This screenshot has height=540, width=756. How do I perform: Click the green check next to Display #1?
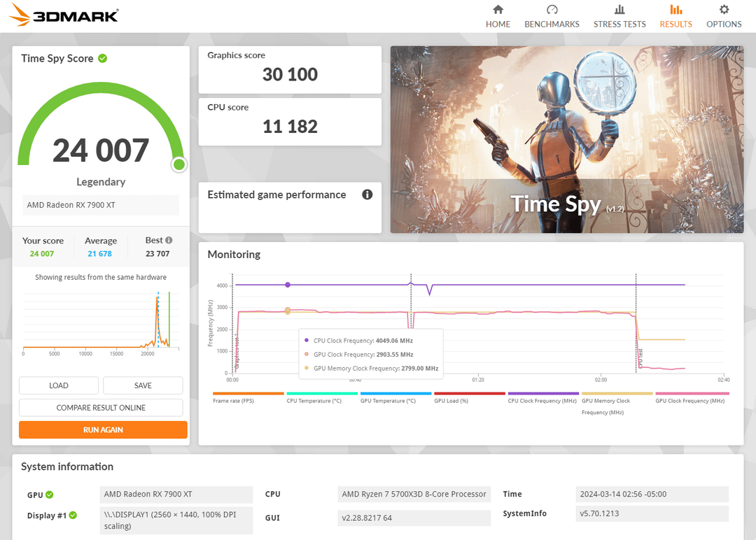point(73,515)
